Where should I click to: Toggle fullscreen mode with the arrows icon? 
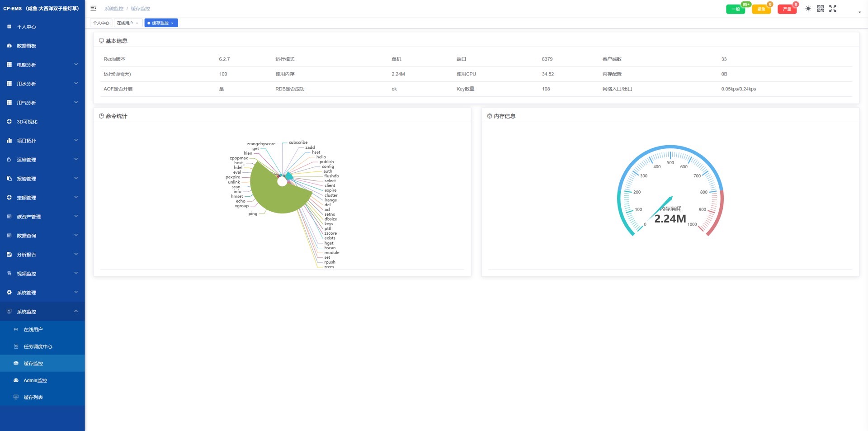point(833,9)
